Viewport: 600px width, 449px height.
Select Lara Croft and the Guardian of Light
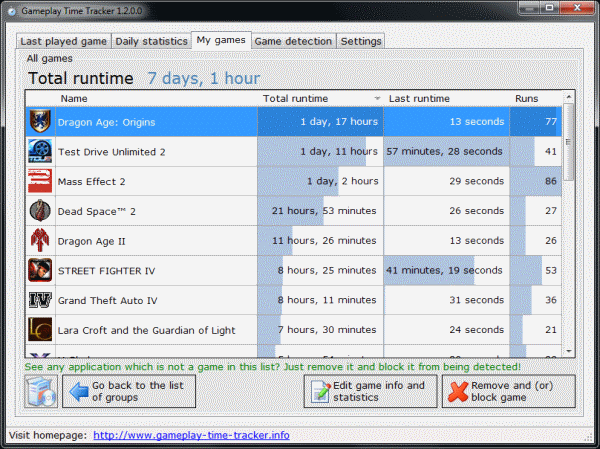147,331
